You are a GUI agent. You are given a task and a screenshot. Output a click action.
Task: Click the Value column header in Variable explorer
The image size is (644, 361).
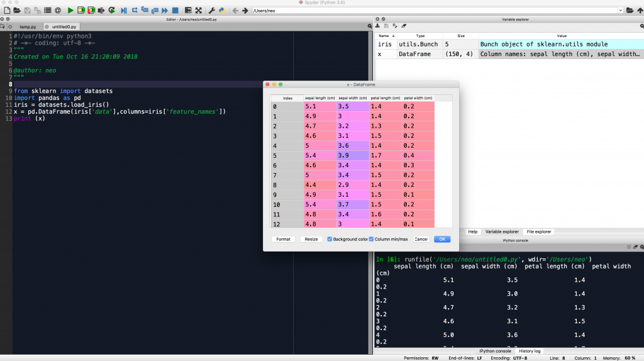click(561, 36)
